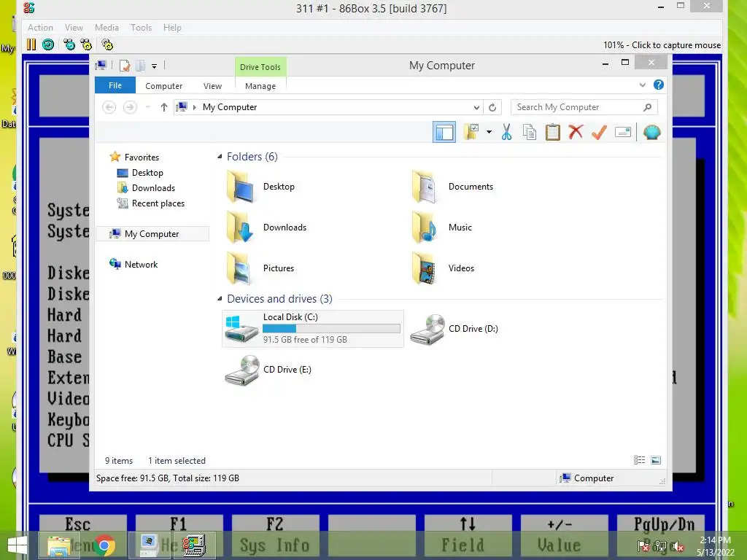This screenshot has height=560, width=747.
Task: Click the New Folder quick access icon
Action: point(141,66)
